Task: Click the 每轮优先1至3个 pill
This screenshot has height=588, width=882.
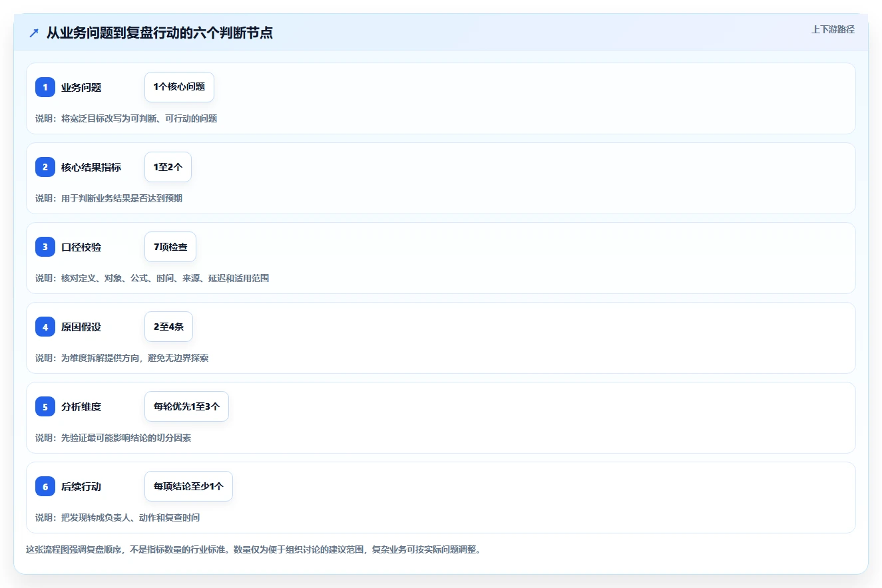Action: coord(186,406)
